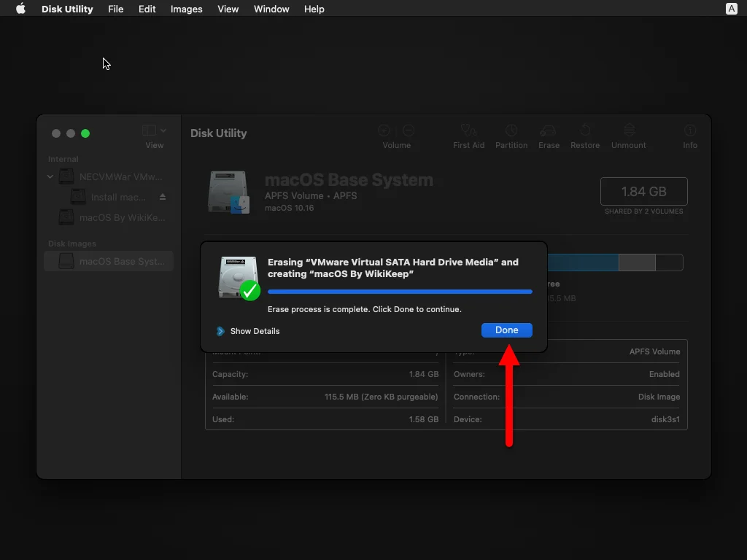Click the input source A icon
This screenshot has height=560, width=747.
pyautogui.click(x=731, y=9)
